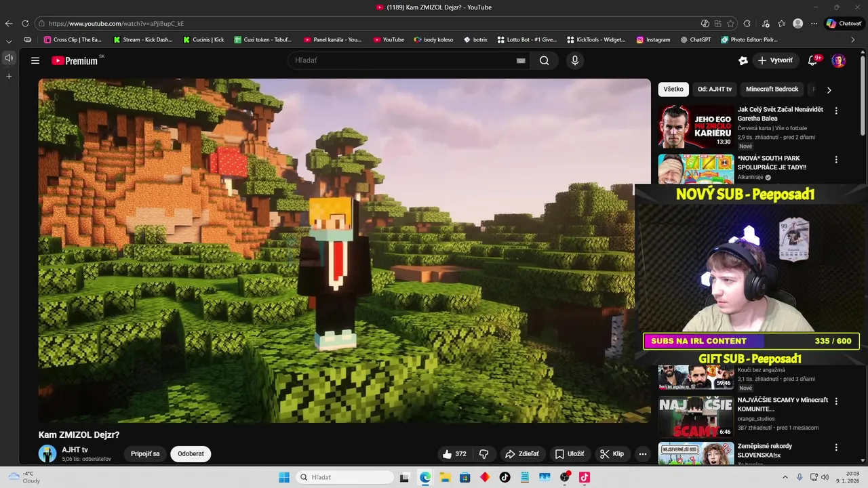Open options for Zeměpisné rekordy video

(836, 447)
